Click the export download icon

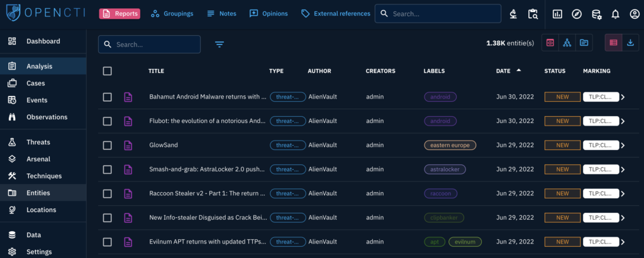[630, 43]
